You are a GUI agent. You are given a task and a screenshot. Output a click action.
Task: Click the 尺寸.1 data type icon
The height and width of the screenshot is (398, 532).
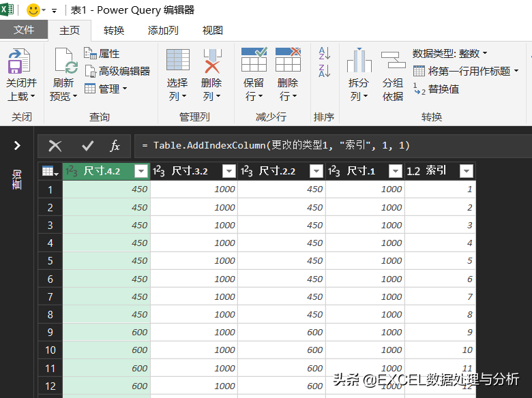[x=334, y=171]
